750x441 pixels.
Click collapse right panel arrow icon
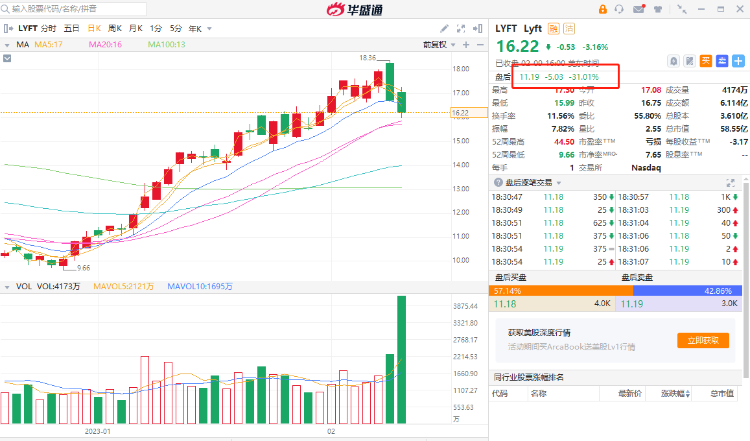(477, 29)
